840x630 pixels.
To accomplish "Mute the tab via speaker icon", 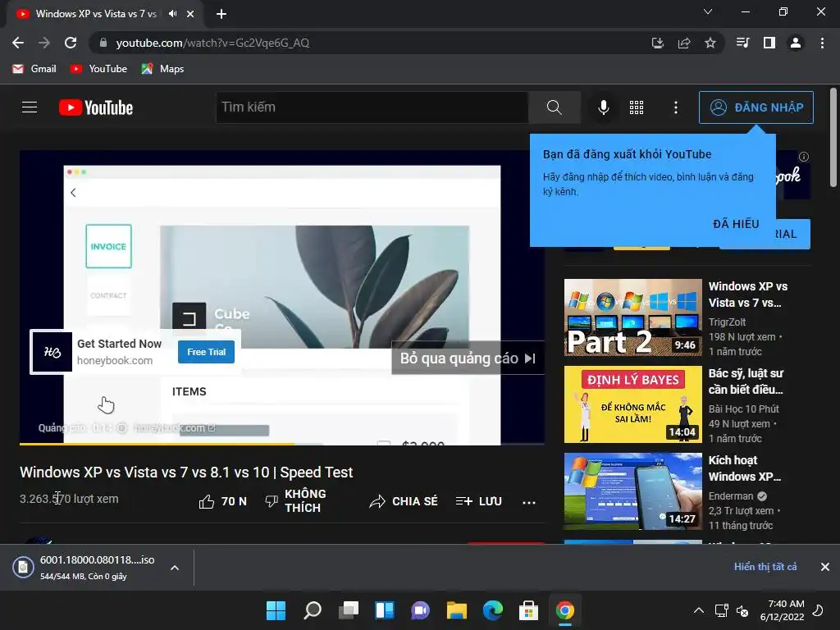I will pos(172,14).
